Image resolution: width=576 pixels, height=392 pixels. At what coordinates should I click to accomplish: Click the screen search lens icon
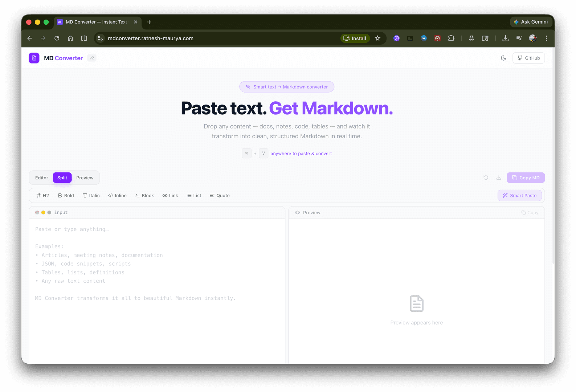tap(485, 38)
